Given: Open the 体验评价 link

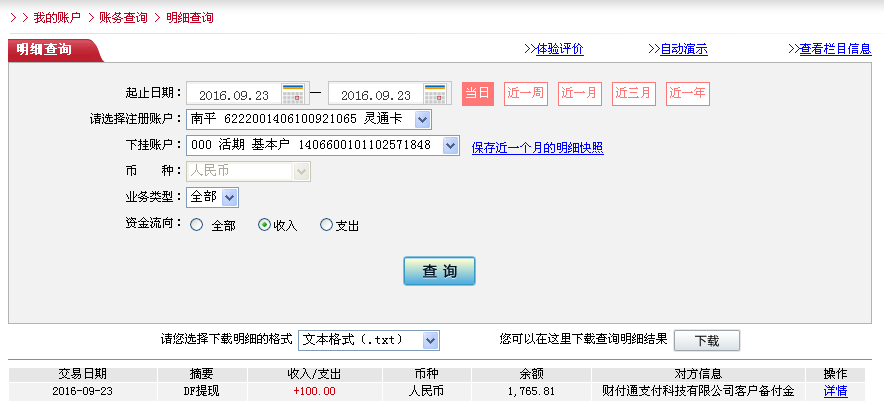Looking at the screenshot, I should click(x=559, y=49).
